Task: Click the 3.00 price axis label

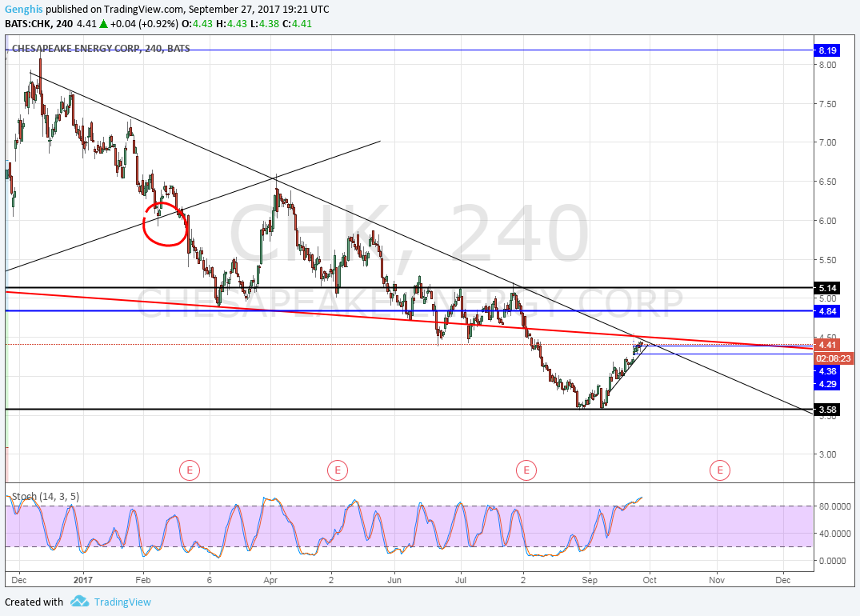Action: point(828,454)
